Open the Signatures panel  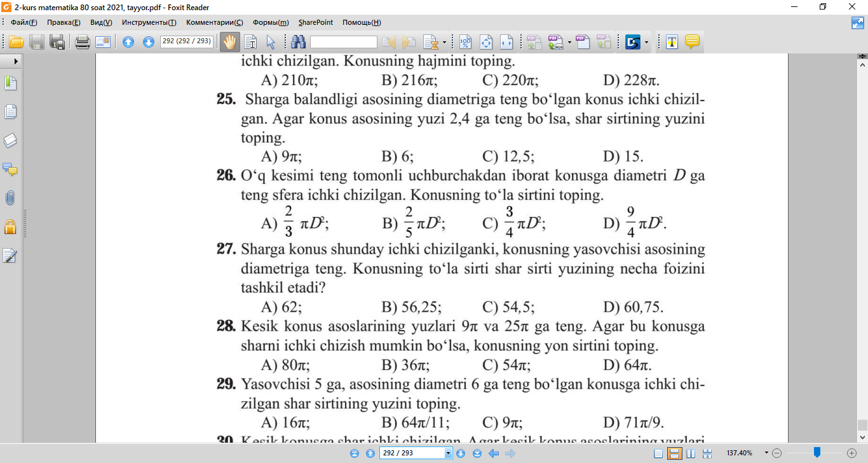(x=10, y=256)
